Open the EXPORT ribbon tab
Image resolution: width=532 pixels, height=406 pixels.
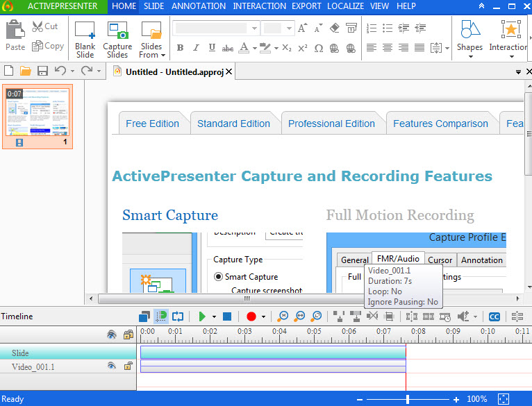[x=306, y=6]
